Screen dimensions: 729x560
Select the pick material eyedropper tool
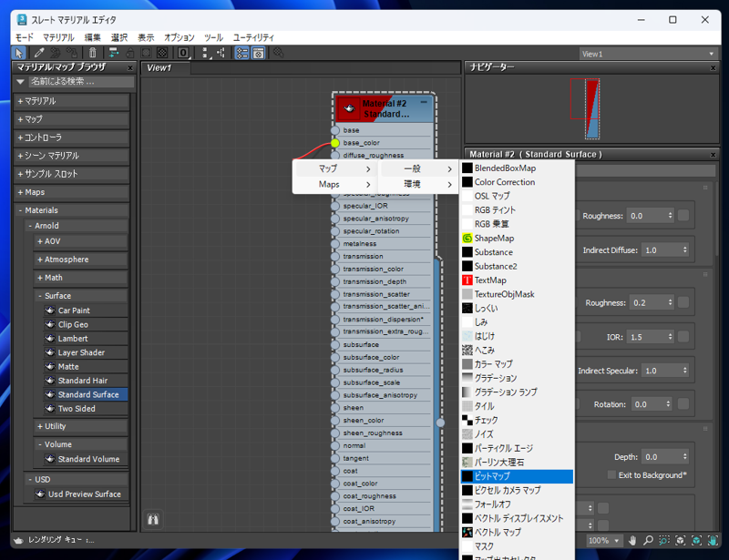click(39, 54)
